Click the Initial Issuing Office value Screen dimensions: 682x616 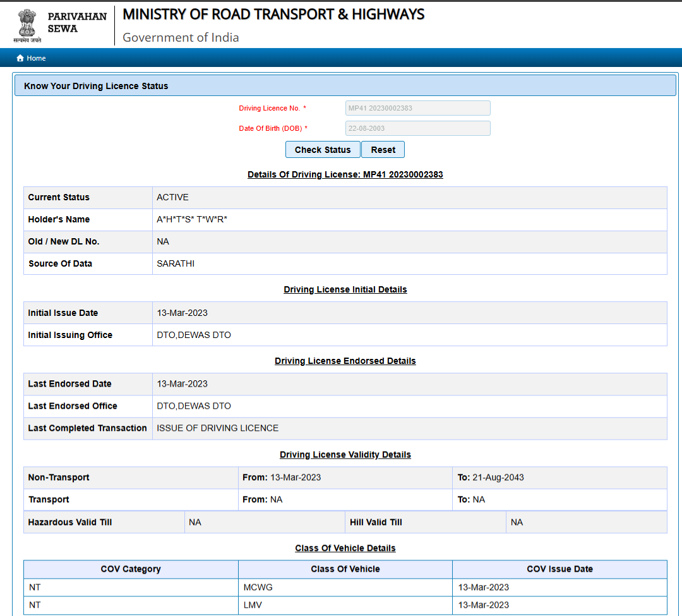(x=194, y=335)
